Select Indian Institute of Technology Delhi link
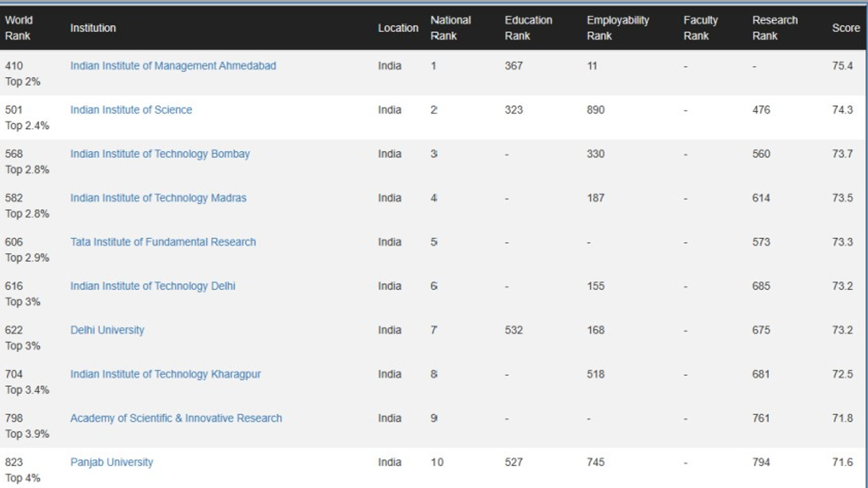868x488 pixels. point(152,286)
